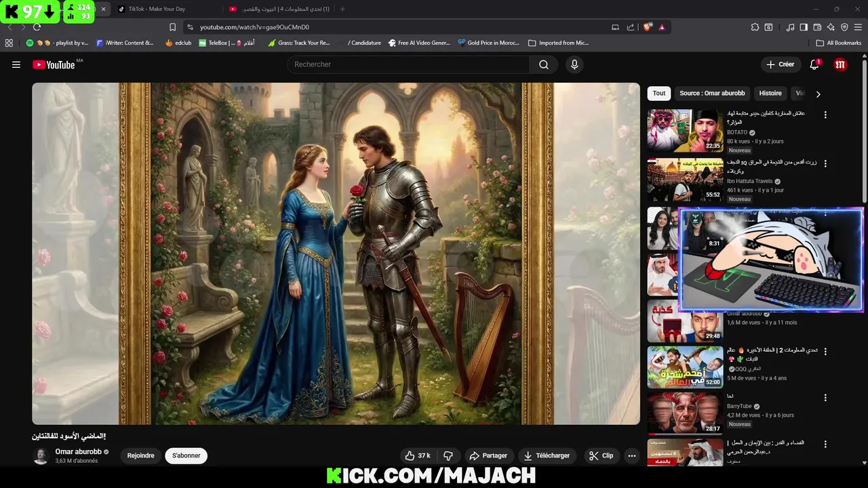Open the Grass: Track Your Re... bookmark
The height and width of the screenshot is (488, 868).
pos(299,43)
